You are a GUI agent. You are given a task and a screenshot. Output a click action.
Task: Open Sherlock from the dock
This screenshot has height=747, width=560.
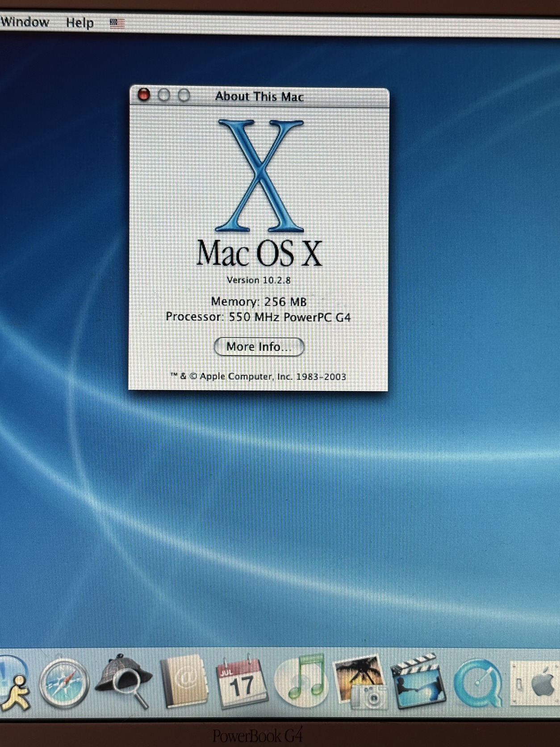point(123,681)
